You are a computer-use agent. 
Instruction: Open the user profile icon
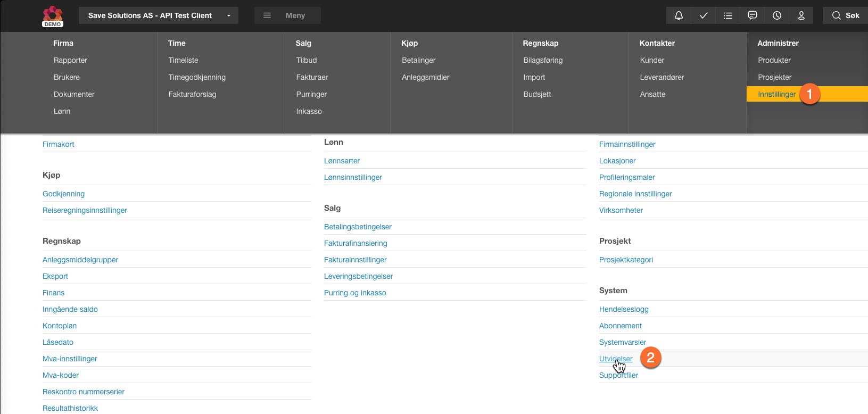pyautogui.click(x=801, y=15)
